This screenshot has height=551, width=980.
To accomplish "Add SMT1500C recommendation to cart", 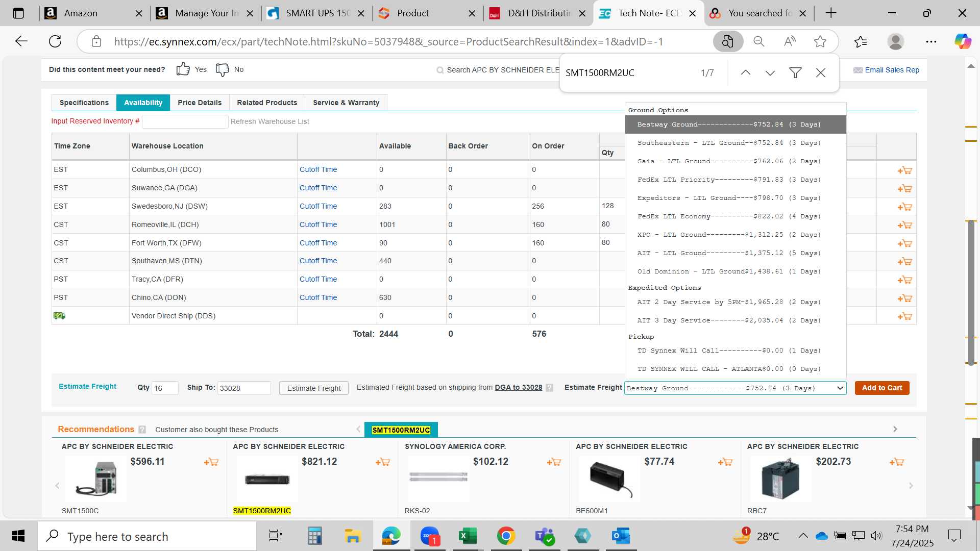I will pyautogui.click(x=211, y=462).
